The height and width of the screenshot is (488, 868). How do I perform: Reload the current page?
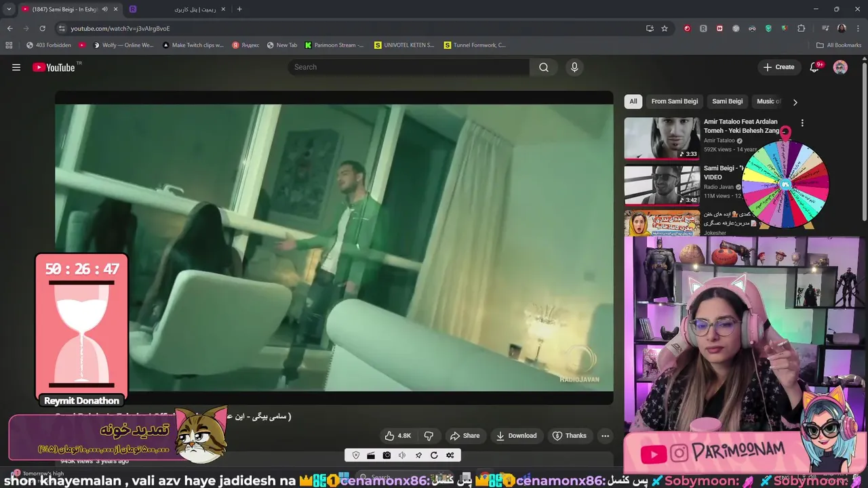click(42, 28)
